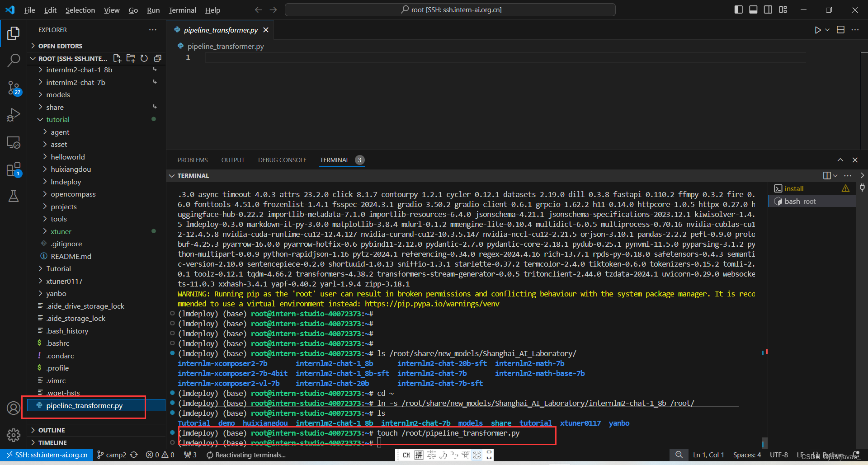
Task: Create a new file in the Explorer
Action: (x=117, y=58)
